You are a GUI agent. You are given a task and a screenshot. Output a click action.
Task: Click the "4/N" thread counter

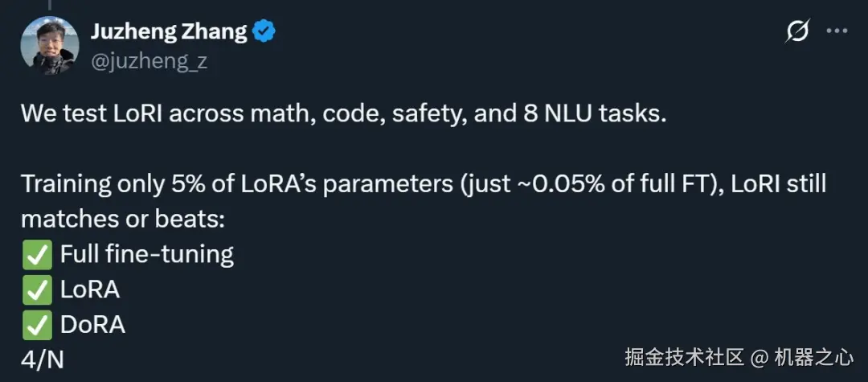(x=42, y=359)
